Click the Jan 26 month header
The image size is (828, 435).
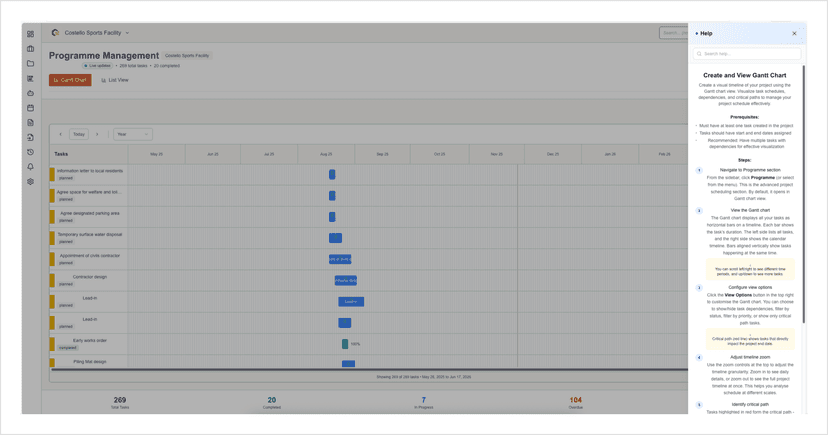(610, 154)
